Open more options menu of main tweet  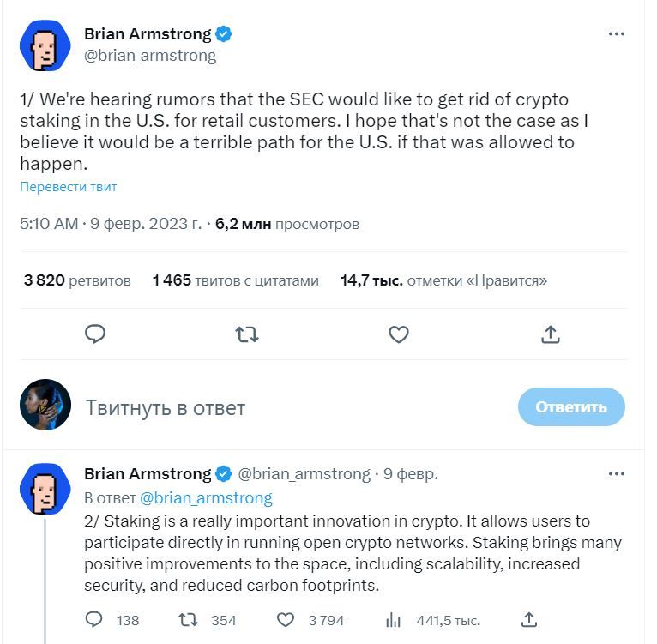click(616, 34)
